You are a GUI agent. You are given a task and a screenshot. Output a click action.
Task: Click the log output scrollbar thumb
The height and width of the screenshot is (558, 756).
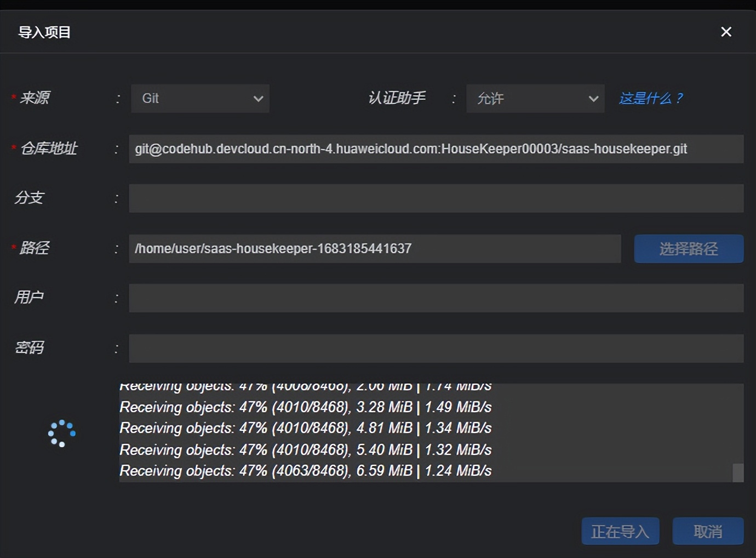(x=738, y=472)
